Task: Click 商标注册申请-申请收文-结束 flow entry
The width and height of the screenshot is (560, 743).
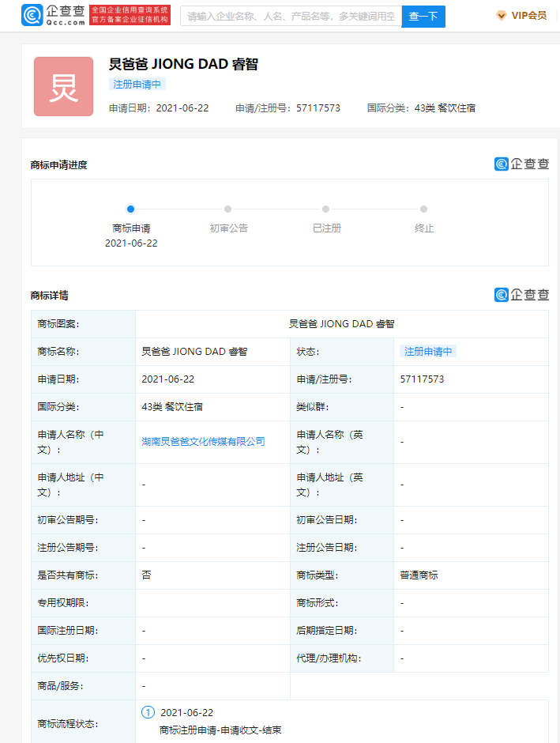Action: coord(220,730)
